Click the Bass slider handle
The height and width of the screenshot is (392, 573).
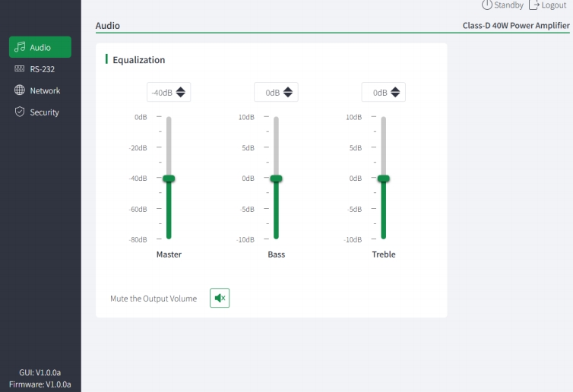[277, 179]
